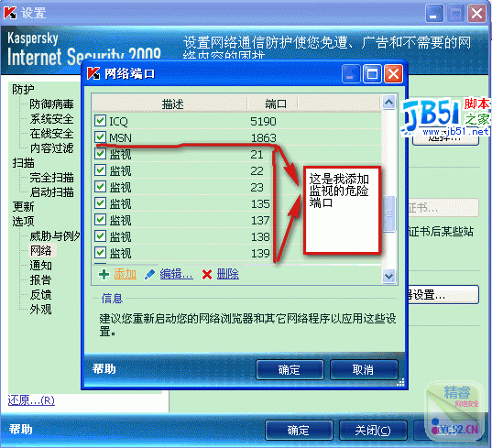Viewport: 492px width, 448px height.
Task: Select 反馈 in the settings tree
Action: [40, 295]
